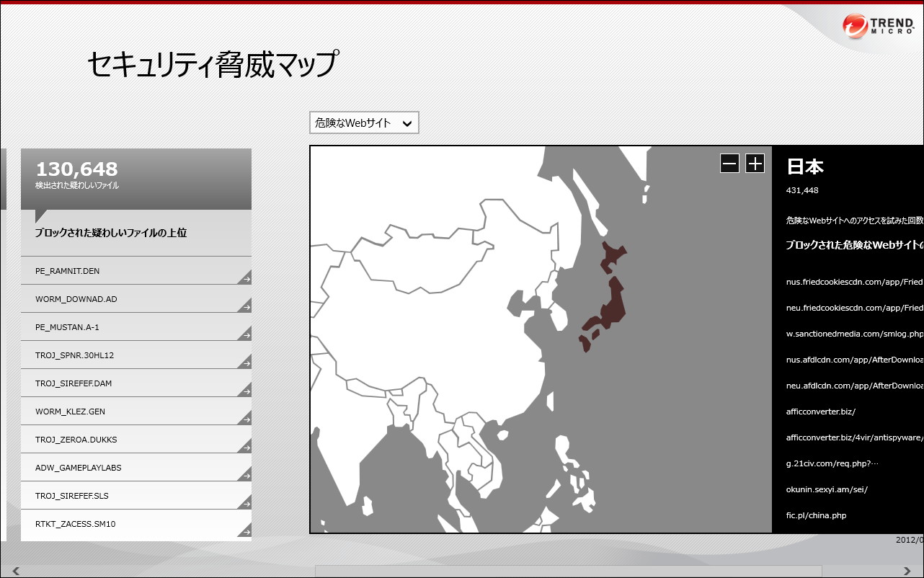Open arrow icon on TROJ_SIREFEF.DAM row
Image resolution: width=924 pixels, height=578 pixels.
[x=244, y=390]
